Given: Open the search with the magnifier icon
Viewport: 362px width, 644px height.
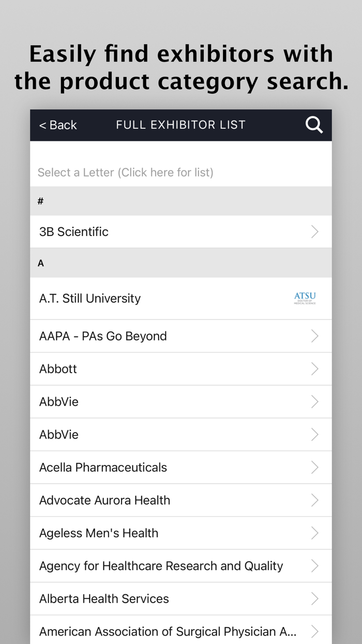Looking at the screenshot, I should point(314,125).
